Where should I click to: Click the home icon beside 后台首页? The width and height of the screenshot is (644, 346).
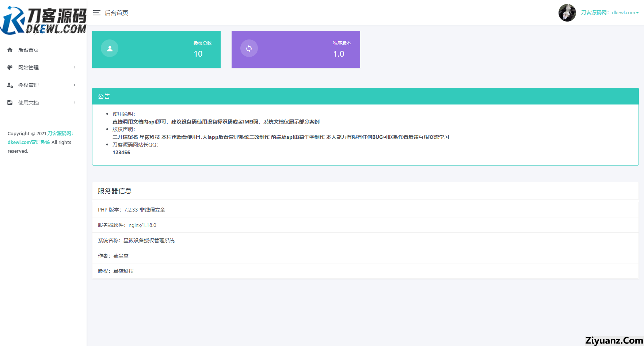coord(10,50)
